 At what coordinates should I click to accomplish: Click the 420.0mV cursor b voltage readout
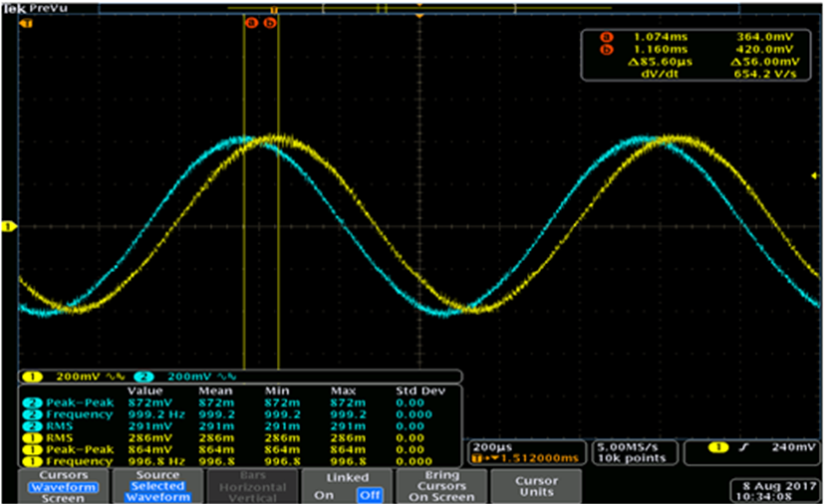pos(764,50)
